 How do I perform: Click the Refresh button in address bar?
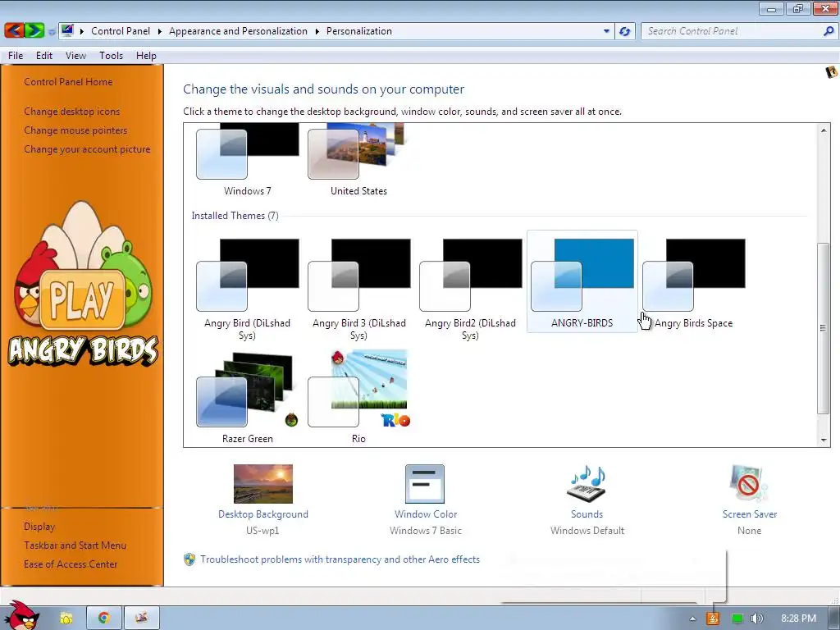coord(624,31)
